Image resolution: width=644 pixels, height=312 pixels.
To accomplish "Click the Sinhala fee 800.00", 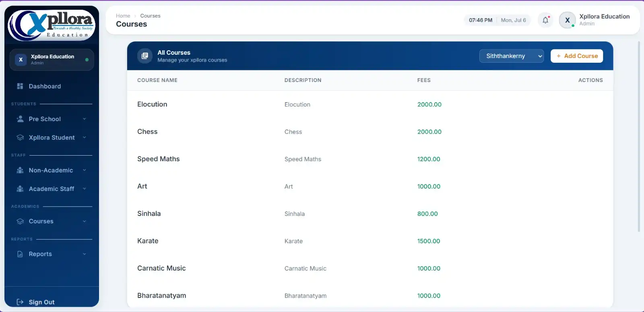I will [x=427, y=214].
